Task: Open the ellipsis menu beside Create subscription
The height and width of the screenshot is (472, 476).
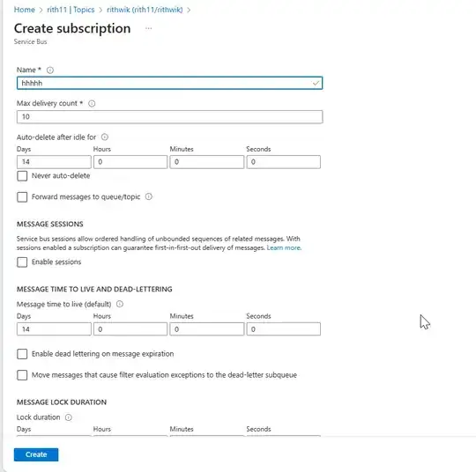Action: 148,28
